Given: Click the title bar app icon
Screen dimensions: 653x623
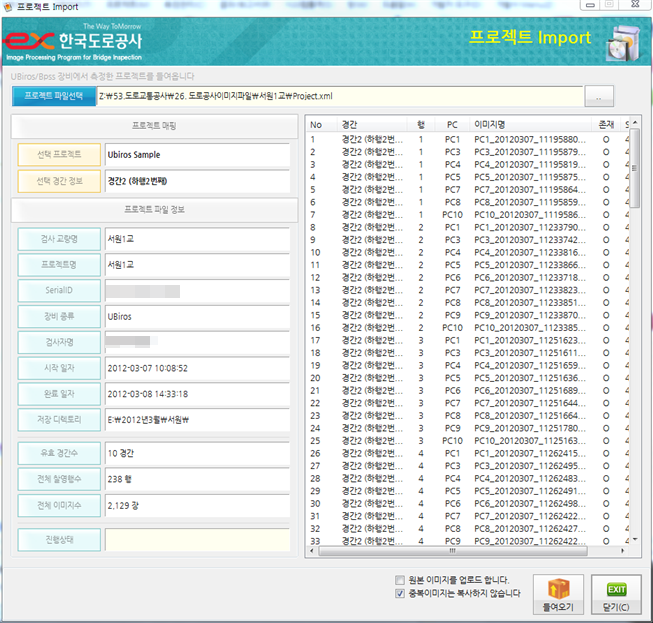Looking at the screenshot, I should coord(8,7).
